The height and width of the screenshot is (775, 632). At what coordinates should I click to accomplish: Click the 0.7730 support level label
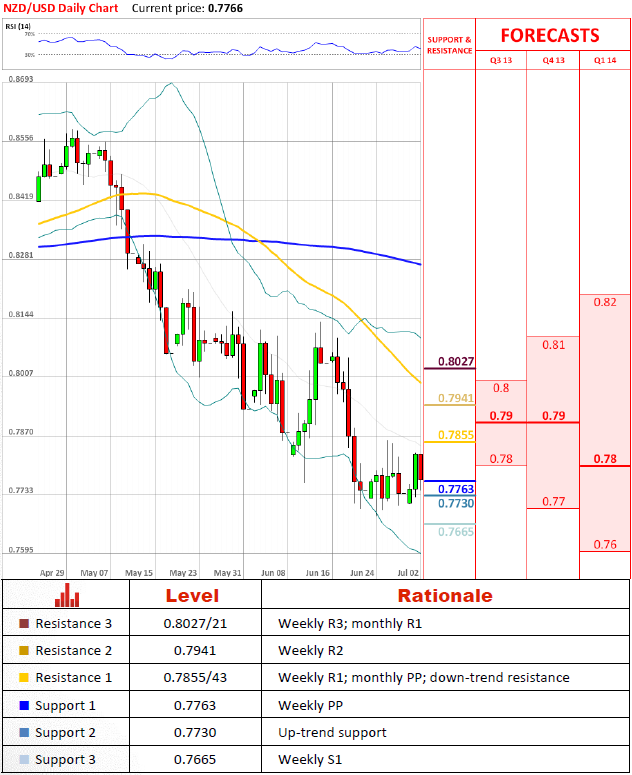(456, 503)
